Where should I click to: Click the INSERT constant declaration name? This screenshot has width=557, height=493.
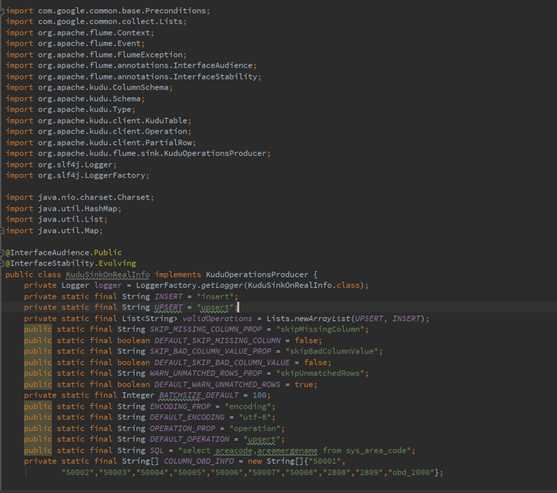[x=168, y=297]
